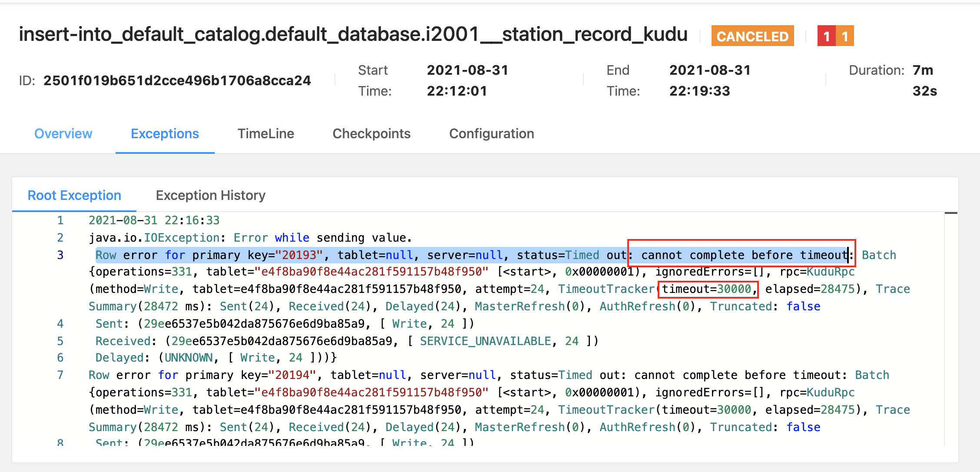Click the boxed 'timeout=30000' value
Image resolution: width=980 pixels, height=472 pixels.
pyautogui.click(x=707, y=289)
